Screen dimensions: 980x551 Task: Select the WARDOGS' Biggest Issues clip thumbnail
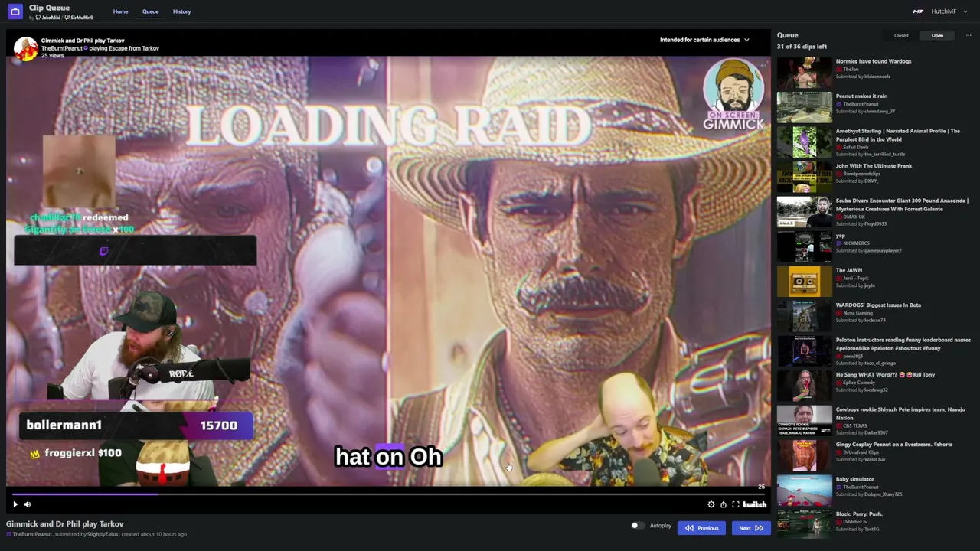[x=804, y=316]
